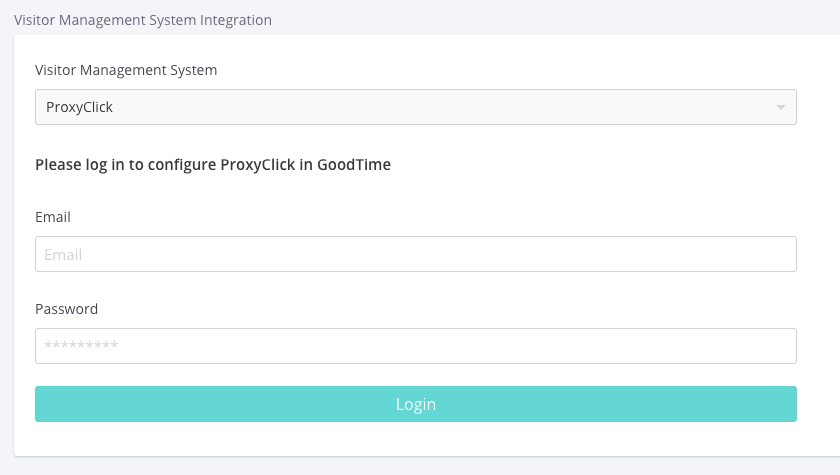Select the ProxyClick value in the combo box

(x=80, y=107)
